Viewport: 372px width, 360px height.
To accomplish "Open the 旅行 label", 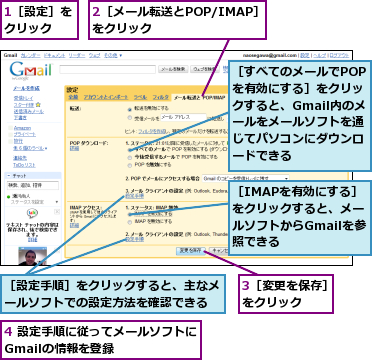I will click(18, 141).
